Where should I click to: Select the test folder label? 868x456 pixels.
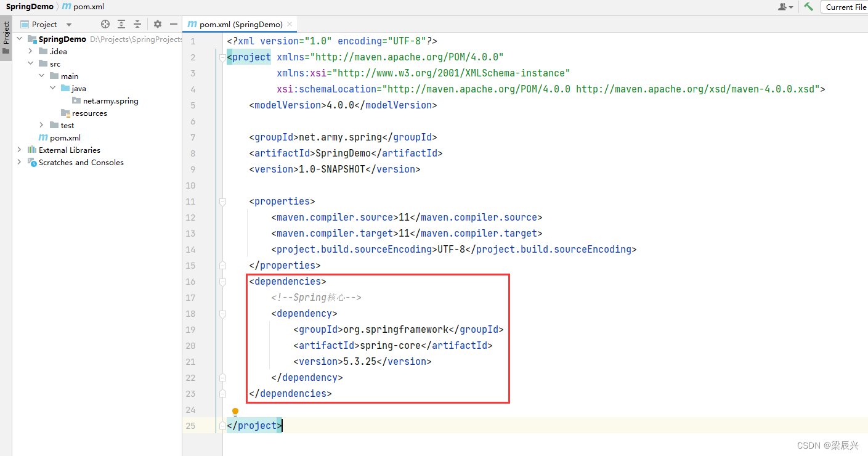67,125
